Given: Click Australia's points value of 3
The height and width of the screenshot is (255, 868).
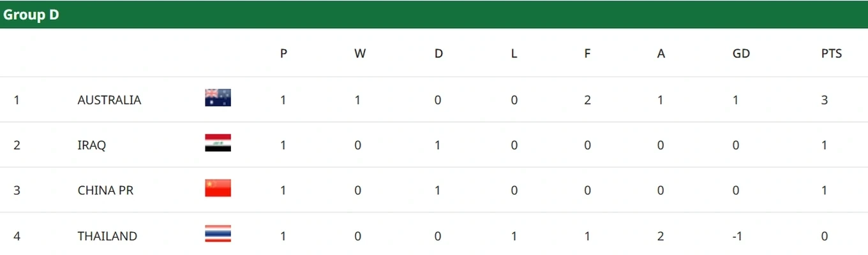Looking at the screenshot, I should [825, 100].
